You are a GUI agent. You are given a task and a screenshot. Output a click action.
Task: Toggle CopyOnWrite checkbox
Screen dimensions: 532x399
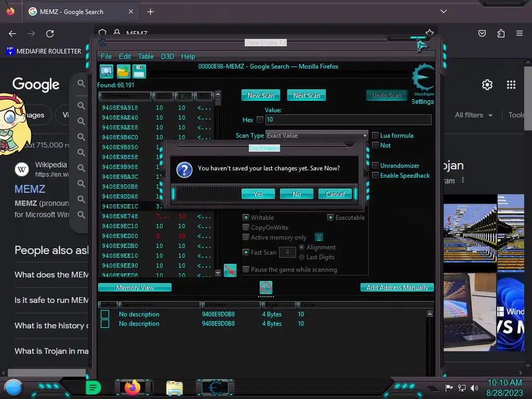point(246,227)
